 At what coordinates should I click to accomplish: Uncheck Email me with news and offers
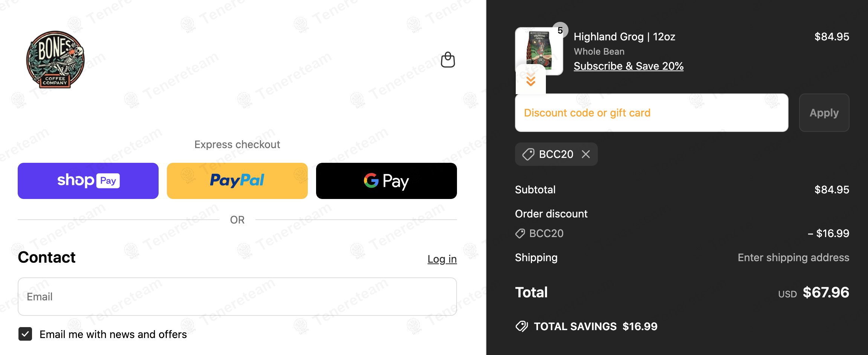pyautogui.click(x=25, y=334)
